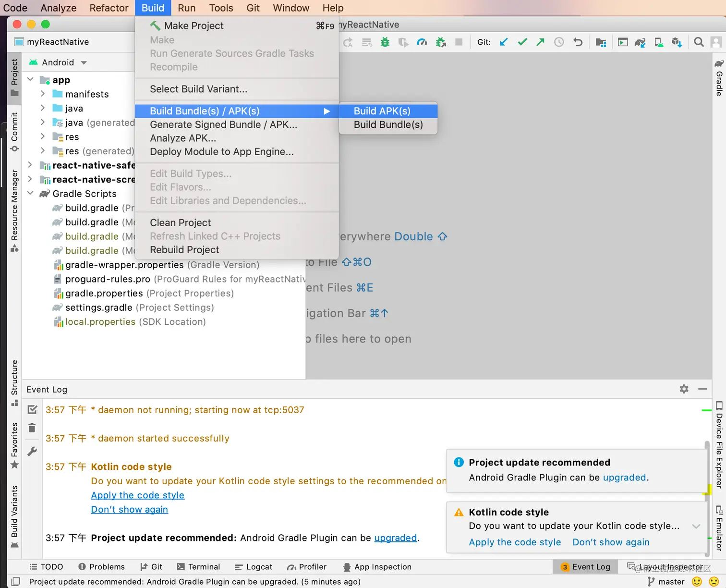Expand the react-native-safe module node
The height and width of the screenshot is (588, 726).
coord(30,165)
